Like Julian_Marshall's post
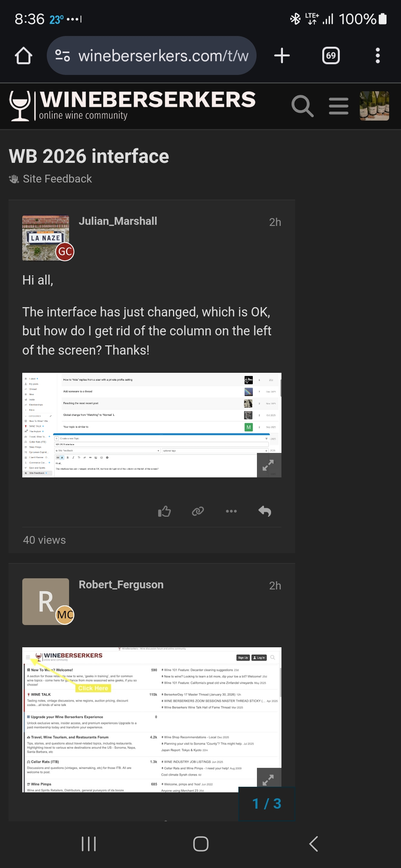The width and height of the screenshot is (401, 868). tap(164, 512)
